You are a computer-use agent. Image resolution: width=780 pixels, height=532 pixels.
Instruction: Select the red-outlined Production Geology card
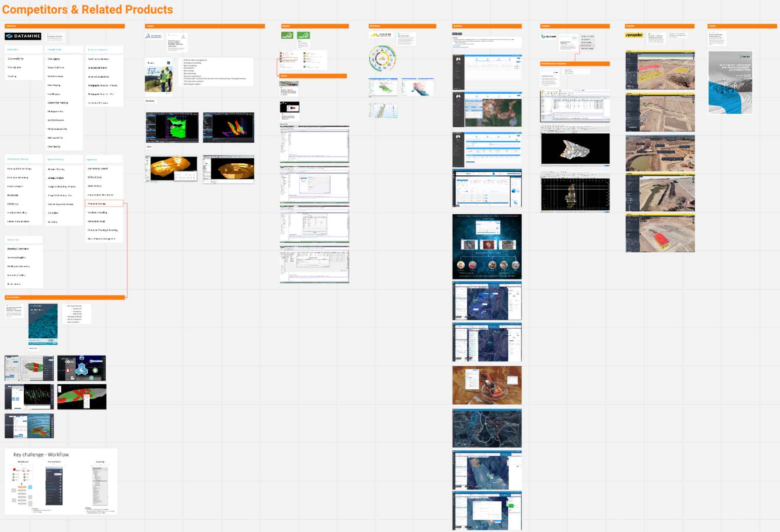click(x=104, y=204)
